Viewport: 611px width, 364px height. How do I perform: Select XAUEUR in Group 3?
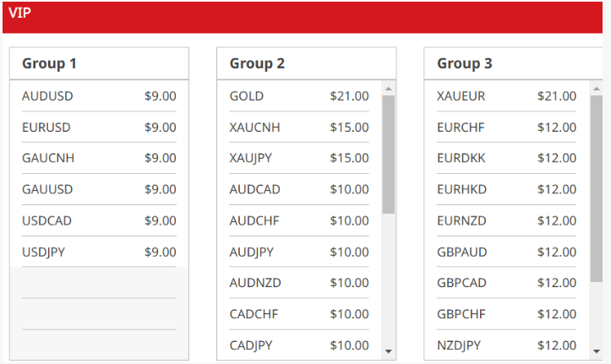click(506, 96)
